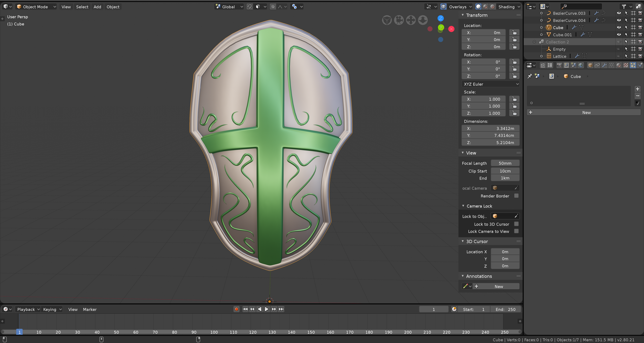Click the camera view navigation gizmo

pyautogui.click(x=399, y=20)
